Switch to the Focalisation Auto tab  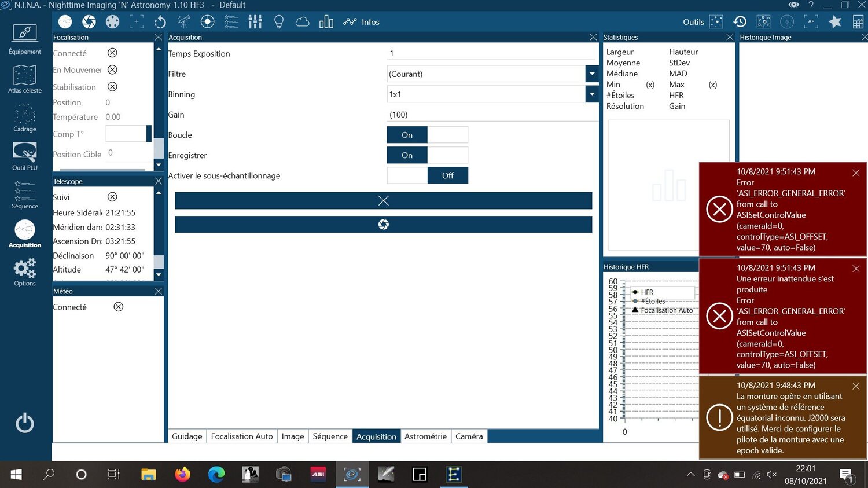(x=242, y=436)
